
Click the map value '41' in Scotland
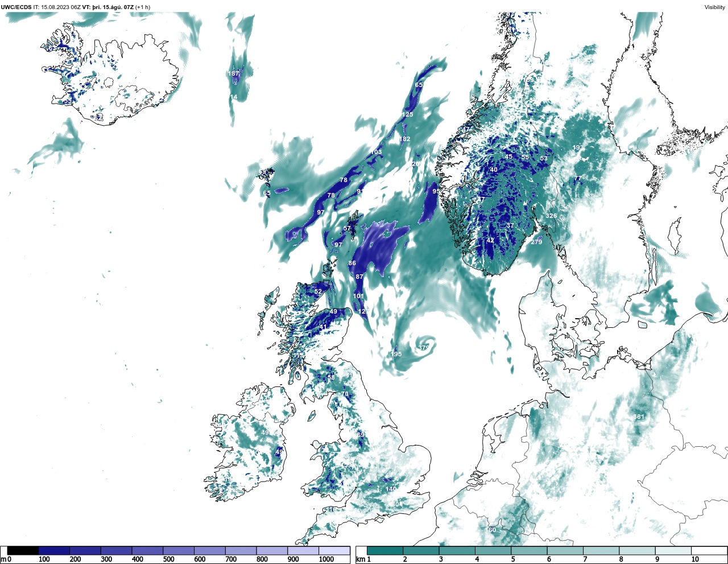[323, 327]
